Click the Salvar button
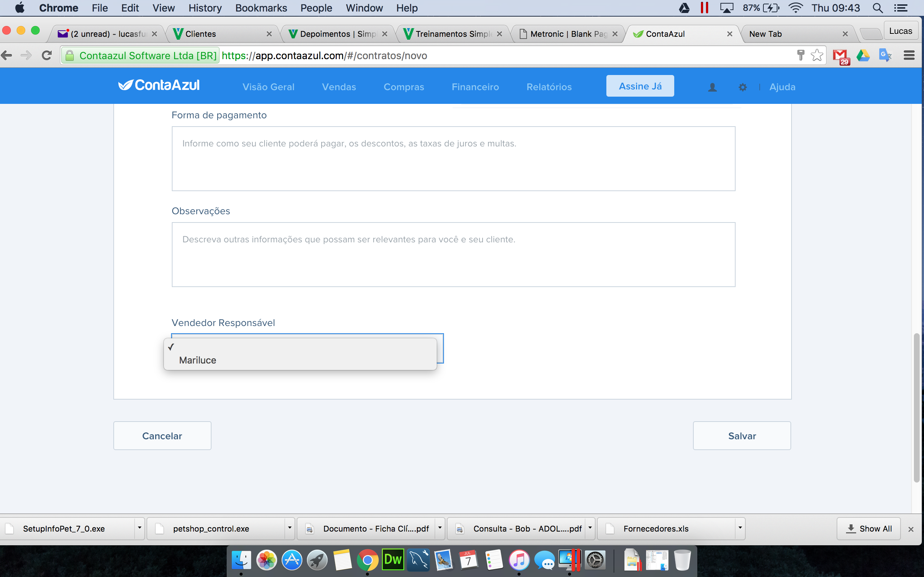 [741, 435]
